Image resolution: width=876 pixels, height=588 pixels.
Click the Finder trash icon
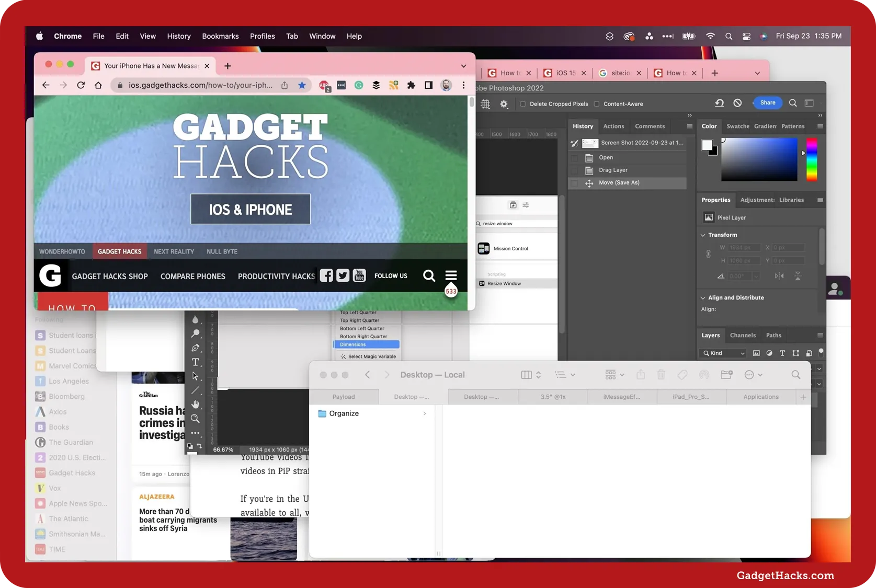tap(661, 375)
